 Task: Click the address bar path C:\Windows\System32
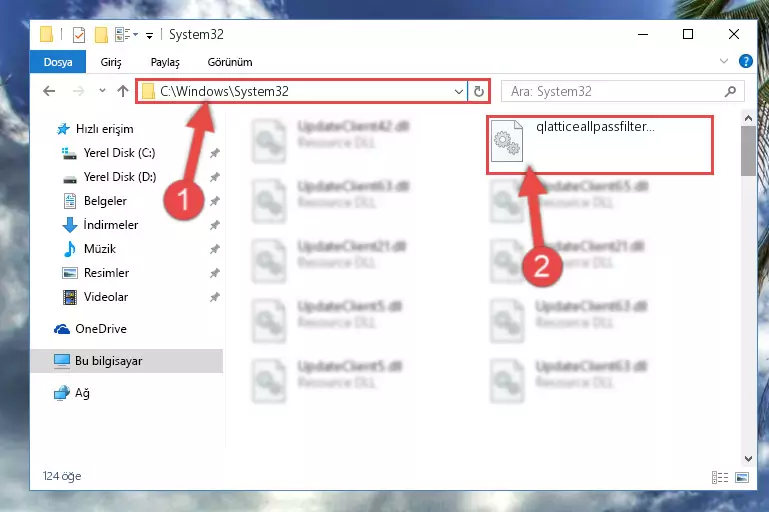click(x=225, y=91)
